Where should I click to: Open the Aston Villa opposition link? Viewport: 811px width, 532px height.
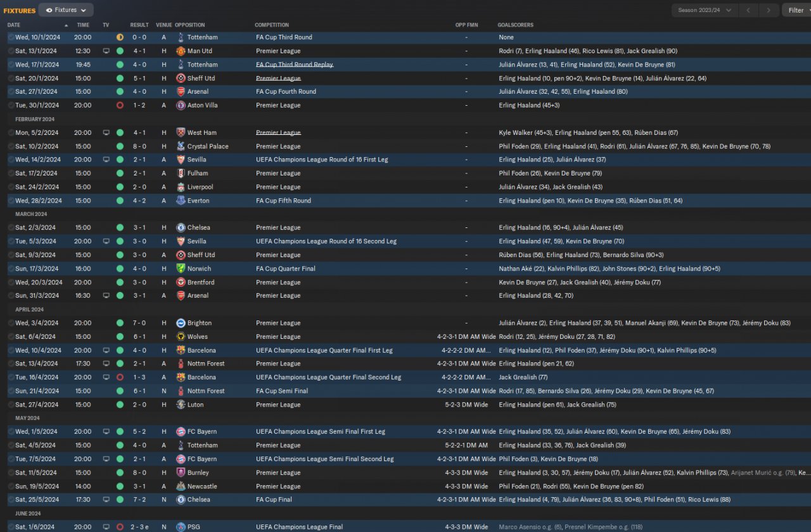pos(202,106)
